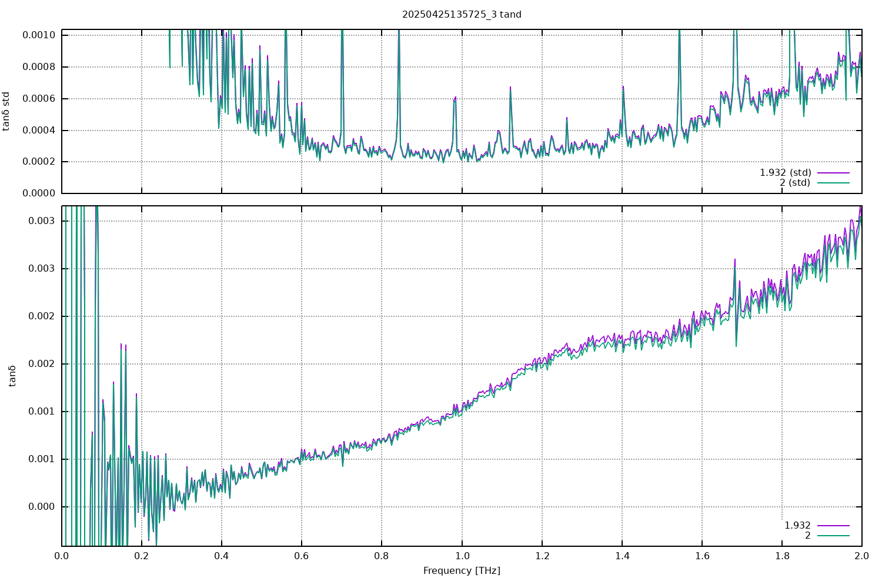Click the "0.0000" tick on upper y-axis
The width and height of the screenshot is (882, 588).
coord(39,193)
